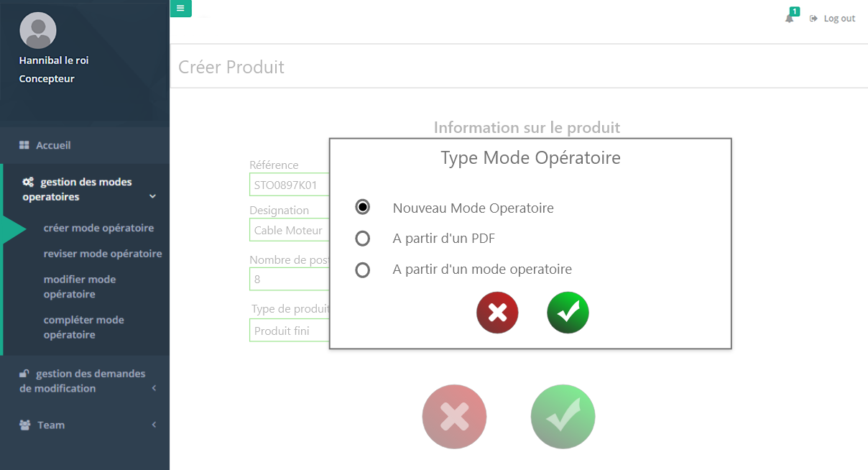Open compléter mode opératoire link
This screenshot has height=470, width=868.
84,328
